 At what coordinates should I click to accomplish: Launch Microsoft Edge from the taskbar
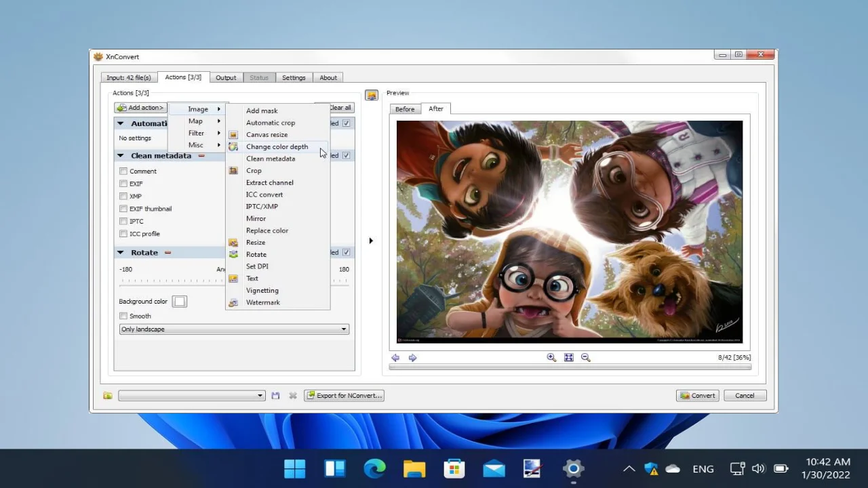click(x=374, y=468)
